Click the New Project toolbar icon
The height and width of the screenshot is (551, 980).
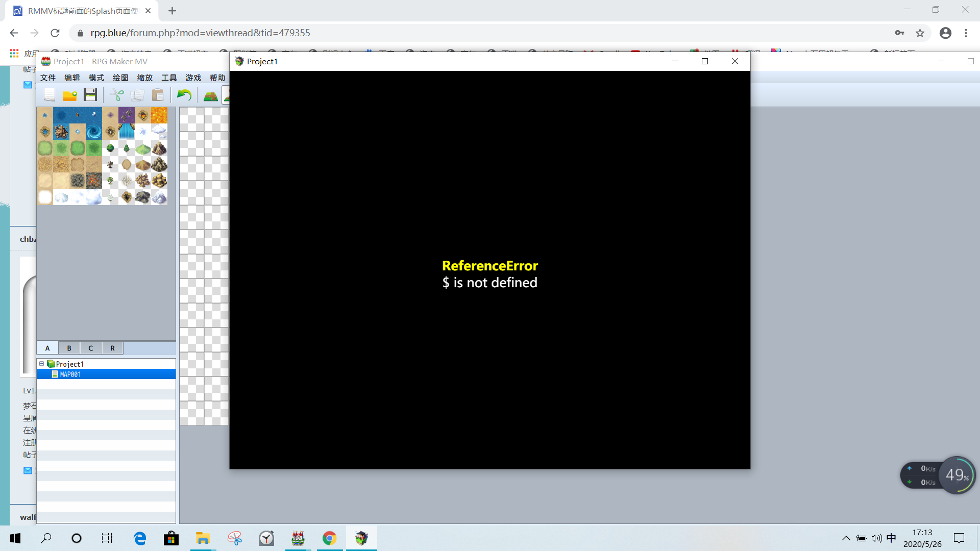50,95
